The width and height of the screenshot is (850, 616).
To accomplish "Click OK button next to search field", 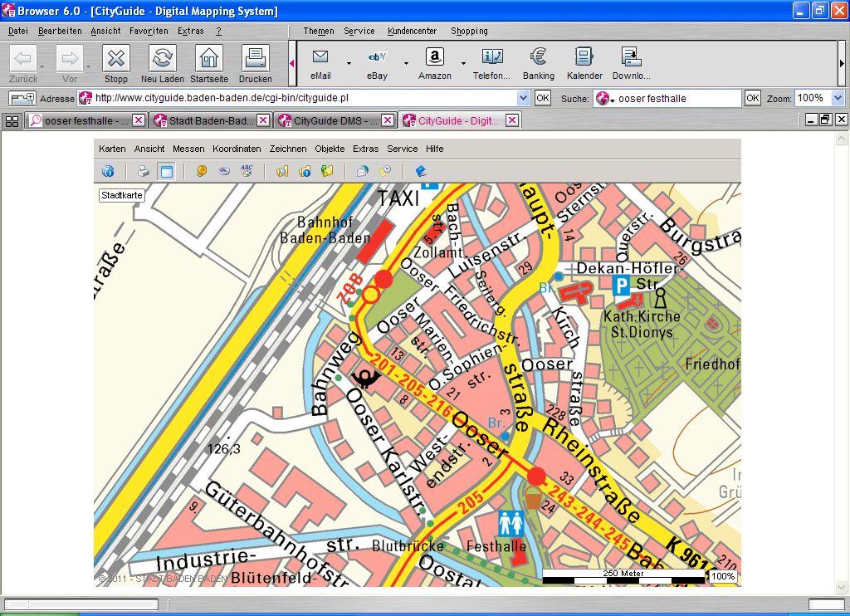I will click(x=752, y=98).
